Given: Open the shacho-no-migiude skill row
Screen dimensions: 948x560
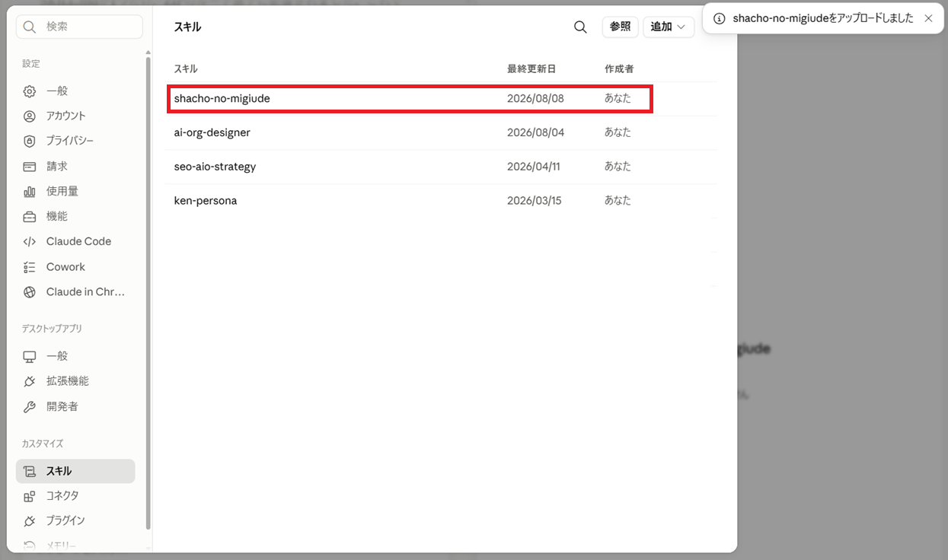Looking at the screenshot, I should point(442,99).
